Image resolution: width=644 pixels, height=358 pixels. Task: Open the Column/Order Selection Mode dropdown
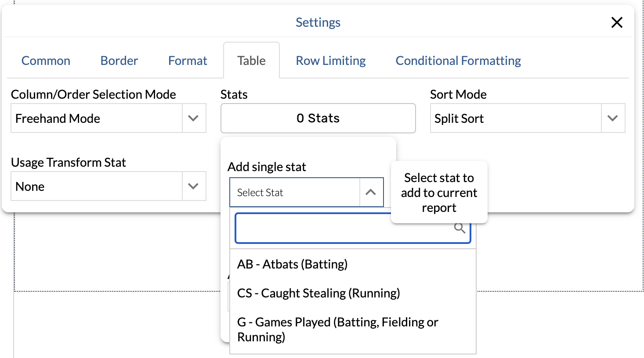pyautogui.click(x=97, y=118)
